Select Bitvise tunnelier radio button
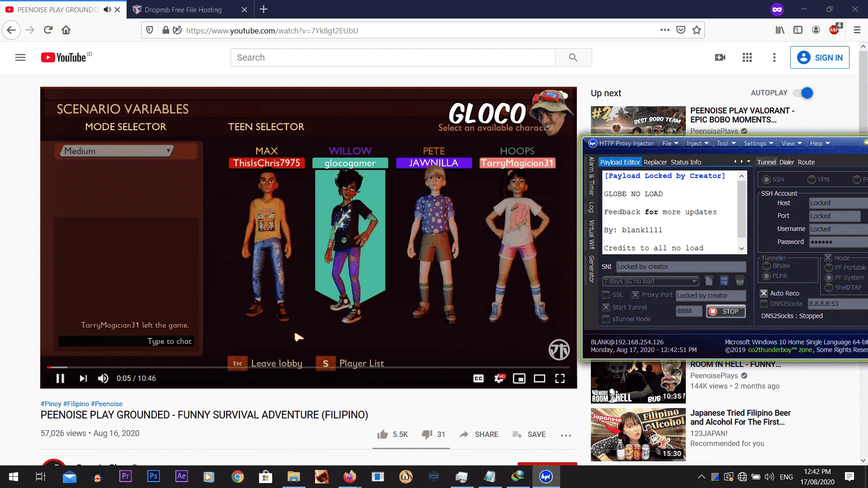This screenshot has height=488, width=868. tap(766, 266)
